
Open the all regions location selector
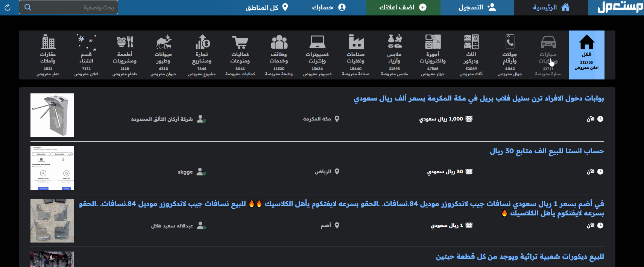tap(267, 8)
